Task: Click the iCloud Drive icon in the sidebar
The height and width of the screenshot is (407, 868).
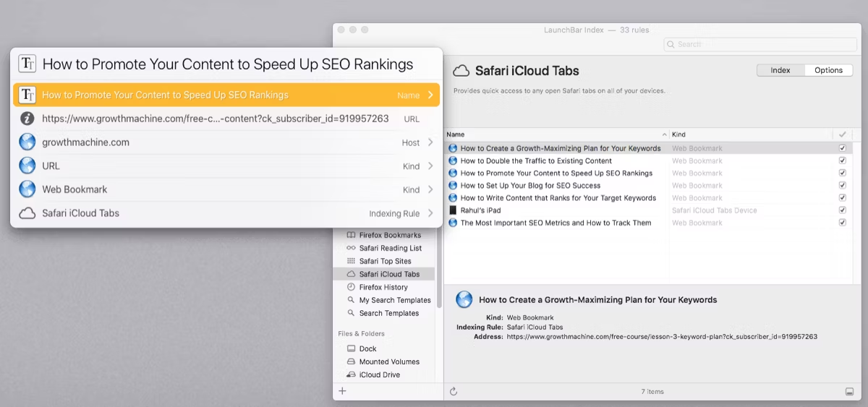Action: pos(352,374)
